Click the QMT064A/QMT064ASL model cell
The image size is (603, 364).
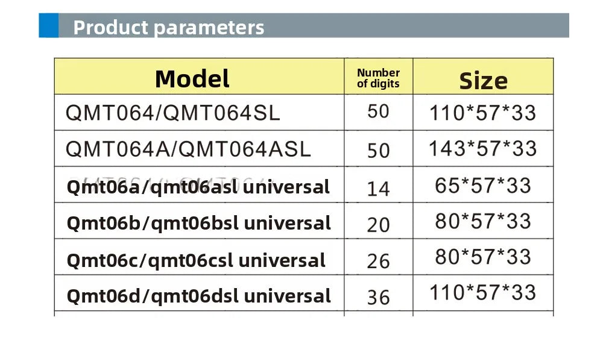pos(199,148)
